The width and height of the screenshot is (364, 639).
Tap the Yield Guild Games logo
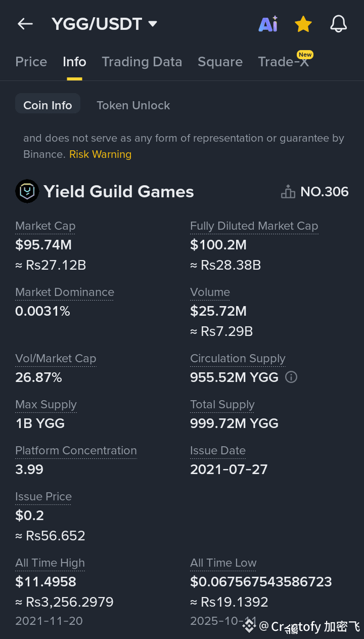(x=27, y=191)
